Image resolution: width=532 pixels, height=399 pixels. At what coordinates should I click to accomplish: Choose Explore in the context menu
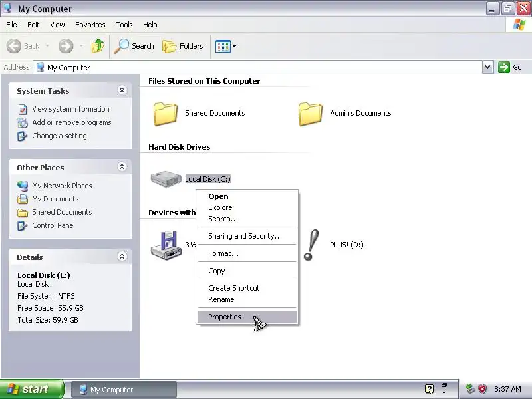coord(247,207)
